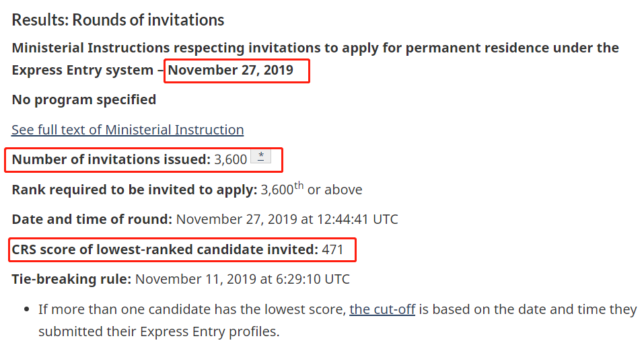Click the 3,600th or above rank value
644x355 pixels.
click(x=312, y=189)
